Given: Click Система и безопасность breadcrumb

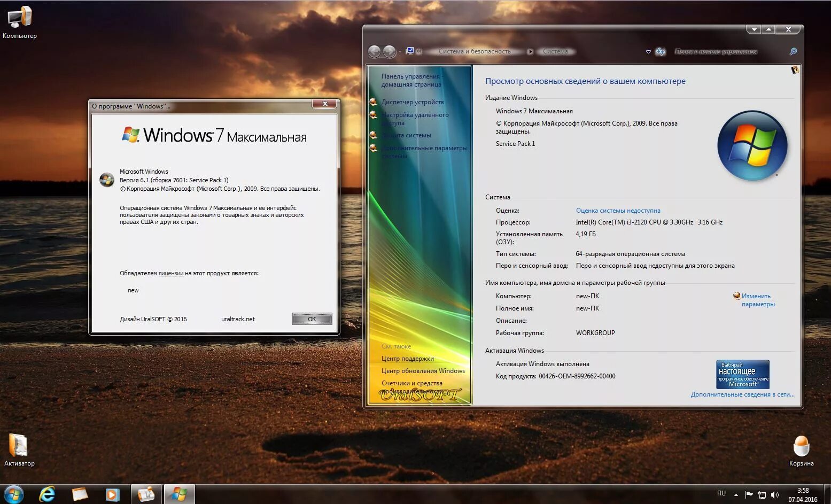Looking at the screenshot, I should click(475, 51).
